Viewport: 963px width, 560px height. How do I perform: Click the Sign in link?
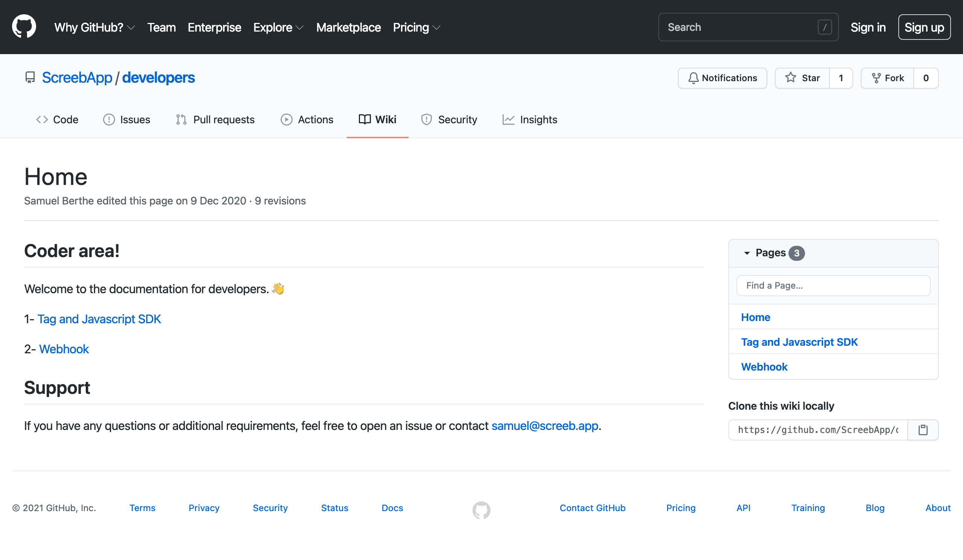point(868,27)
